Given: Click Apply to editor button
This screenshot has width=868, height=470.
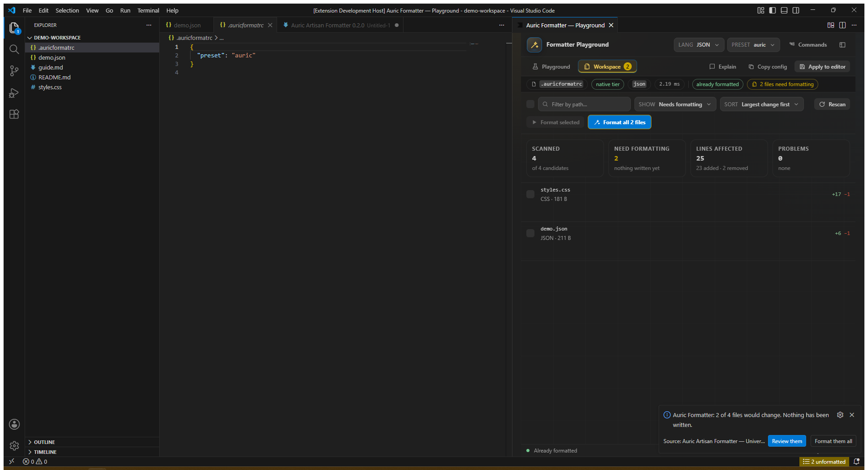Looking at the screenshot, I should pyautogui.click(x=822, y=66).
